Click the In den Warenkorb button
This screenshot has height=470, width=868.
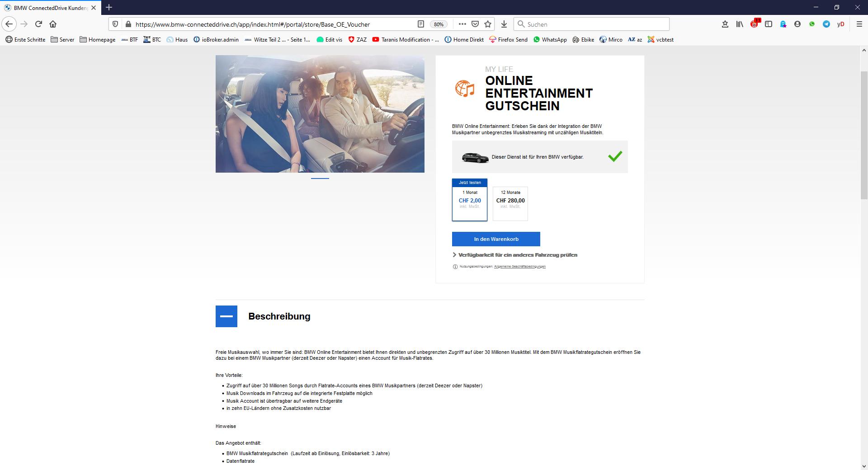click(x=496, y=239)
